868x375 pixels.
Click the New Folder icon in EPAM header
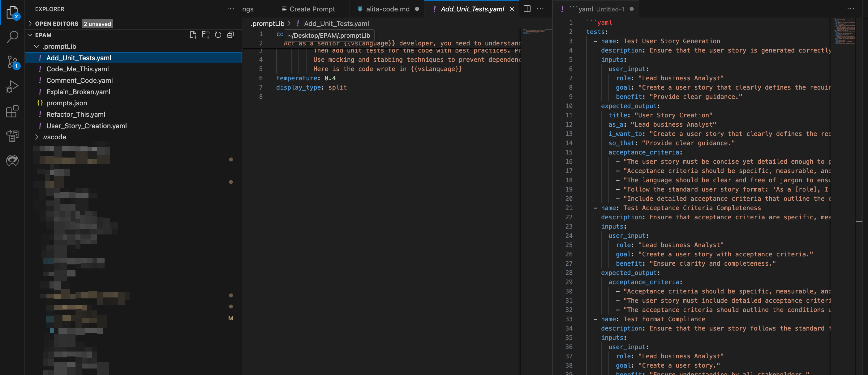[205, 35]
